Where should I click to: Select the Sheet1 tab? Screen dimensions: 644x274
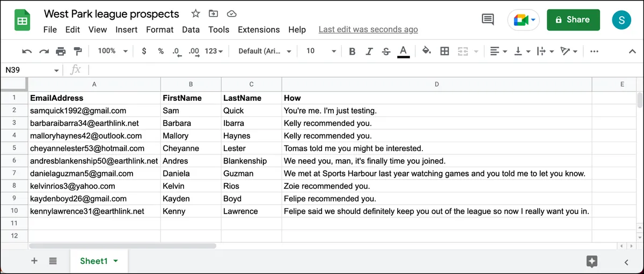point(99,261)
